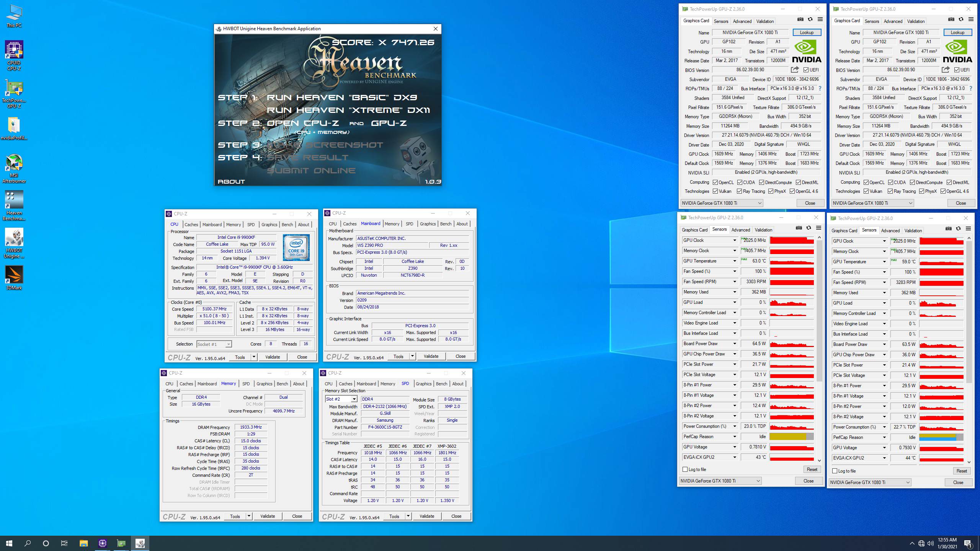Enable Log to file in bottom-right GPU-Z Sensors
This screenshot has height=551, width=980.
coord(835,471)
